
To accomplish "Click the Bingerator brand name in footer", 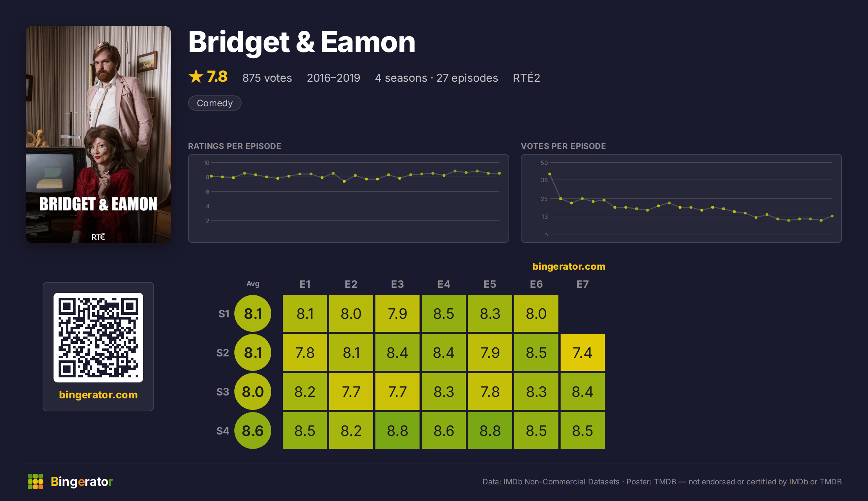I will pyautogui.click(x=82, y=481).
